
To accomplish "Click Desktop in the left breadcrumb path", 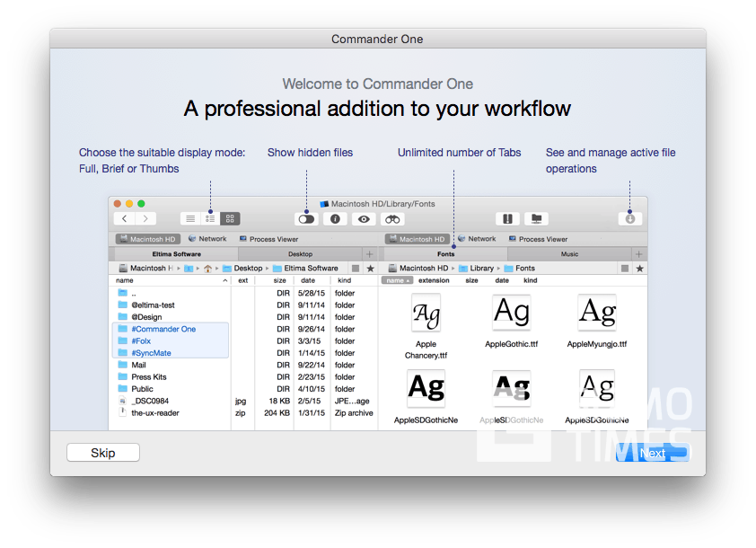I will pyautogui.click(x=243, y=269).
